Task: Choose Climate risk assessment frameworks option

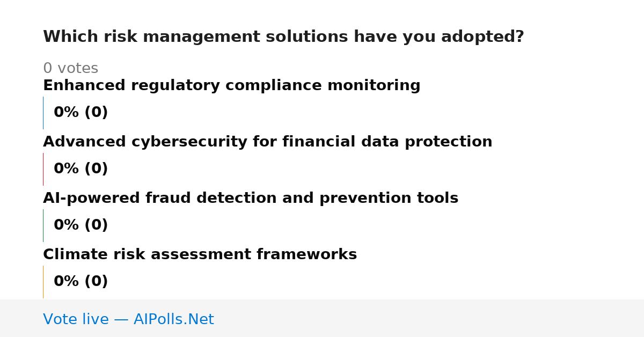Action: tap(200, 255)
